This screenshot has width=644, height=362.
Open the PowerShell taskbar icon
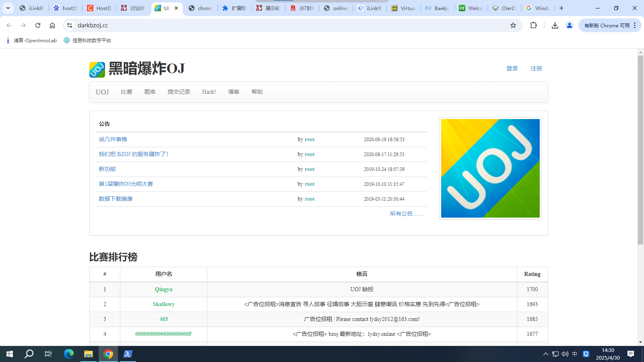(128, 354)
